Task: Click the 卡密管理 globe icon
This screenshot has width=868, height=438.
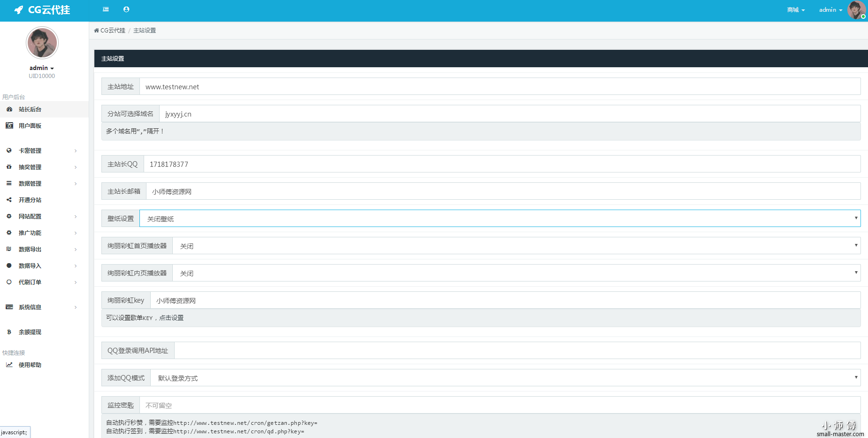Action: coord(9,150)
